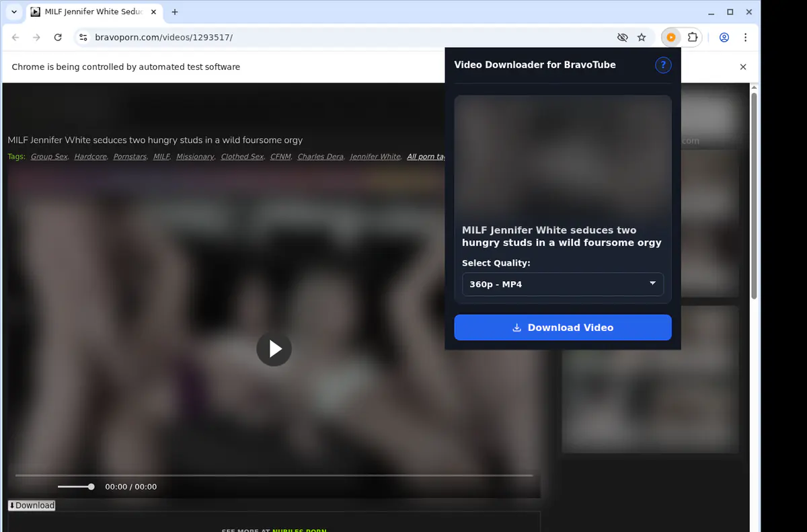Image resolution: width=807 pixels, height=532 pixels.
Task: Click the video progress bar
Action: click(x=274, y=476)
